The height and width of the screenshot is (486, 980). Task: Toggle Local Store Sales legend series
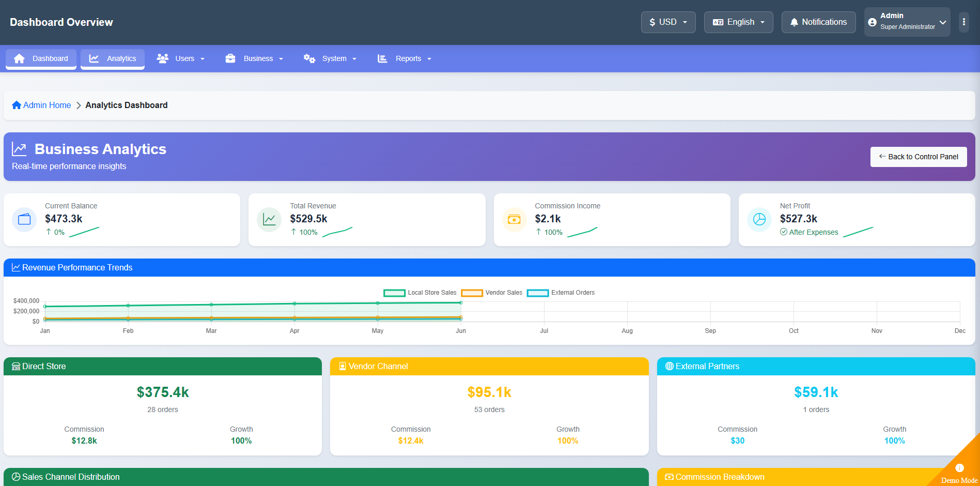pos(420,293)
